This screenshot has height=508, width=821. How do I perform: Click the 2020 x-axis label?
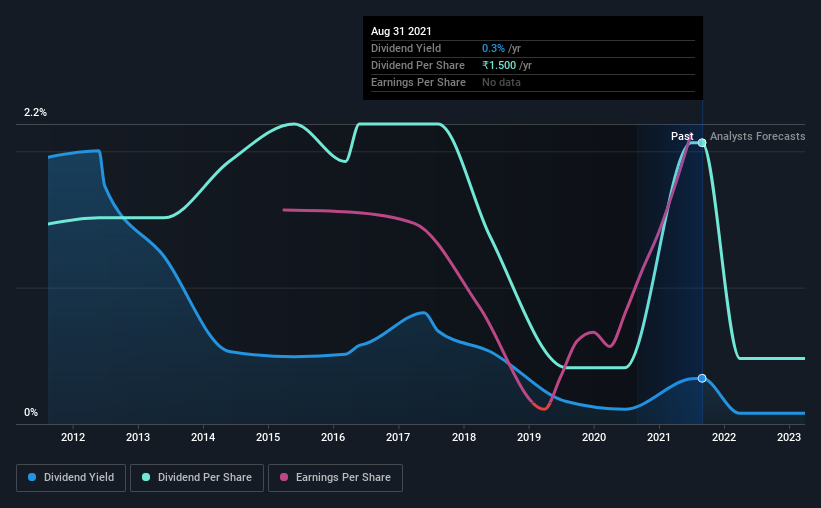[x=594, y=437]
